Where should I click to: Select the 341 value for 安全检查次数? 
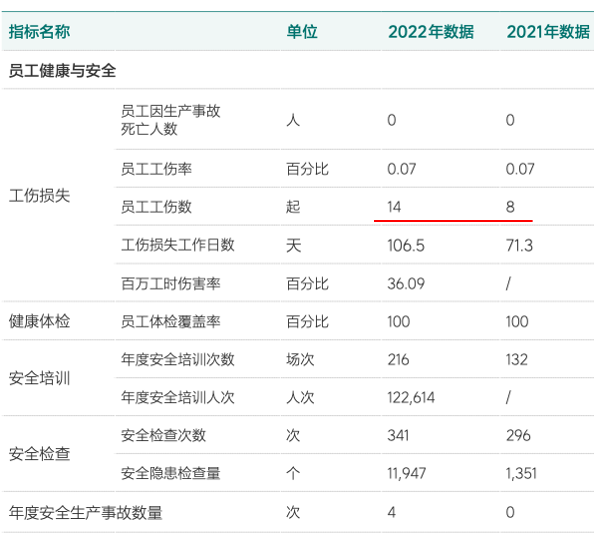tap(398, 435)
